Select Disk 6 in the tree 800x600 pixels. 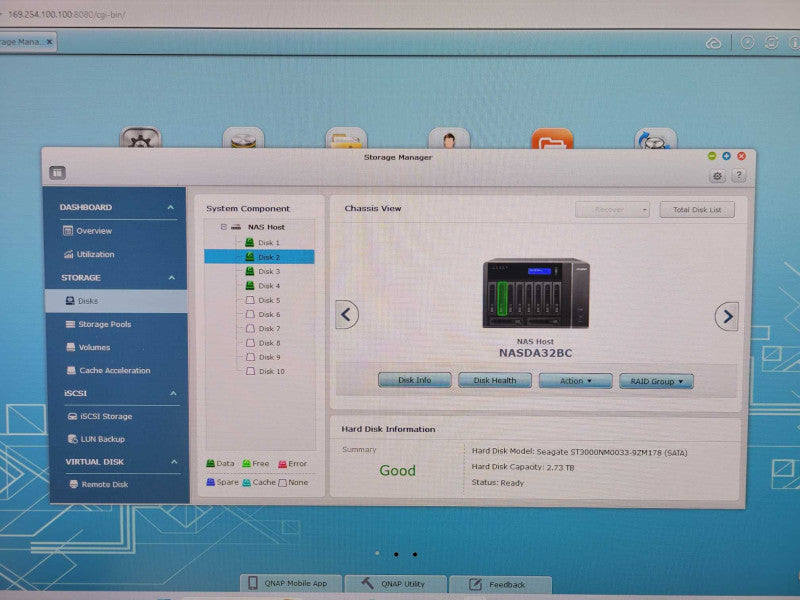263,314
